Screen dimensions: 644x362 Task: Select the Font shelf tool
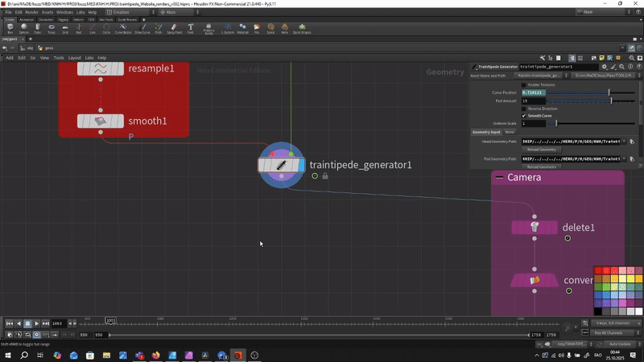[x=191, y=28]
